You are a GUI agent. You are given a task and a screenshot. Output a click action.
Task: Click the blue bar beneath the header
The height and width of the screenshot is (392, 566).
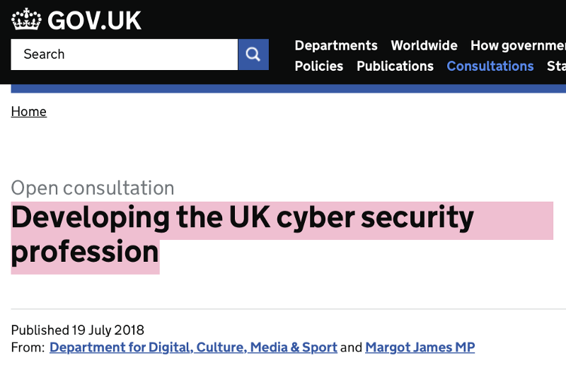pyautogui.click(x=289, y=88)
